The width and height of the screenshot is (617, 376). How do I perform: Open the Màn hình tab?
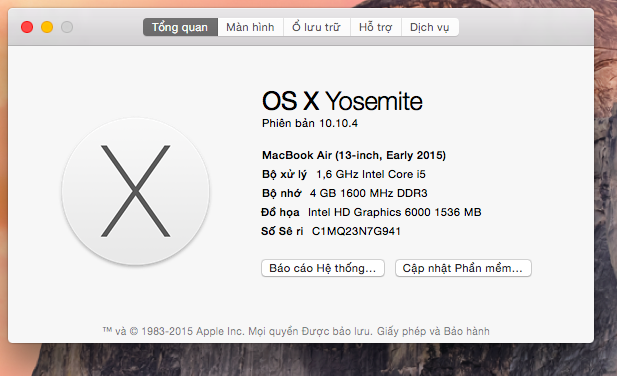pyautogui.click(x=250, y=27)
